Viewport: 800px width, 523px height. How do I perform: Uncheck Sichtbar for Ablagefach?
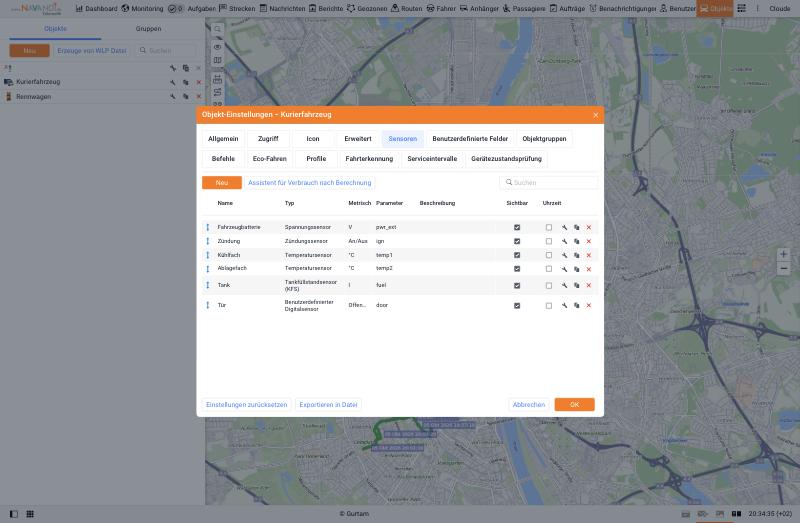click(x=517, y=269)
